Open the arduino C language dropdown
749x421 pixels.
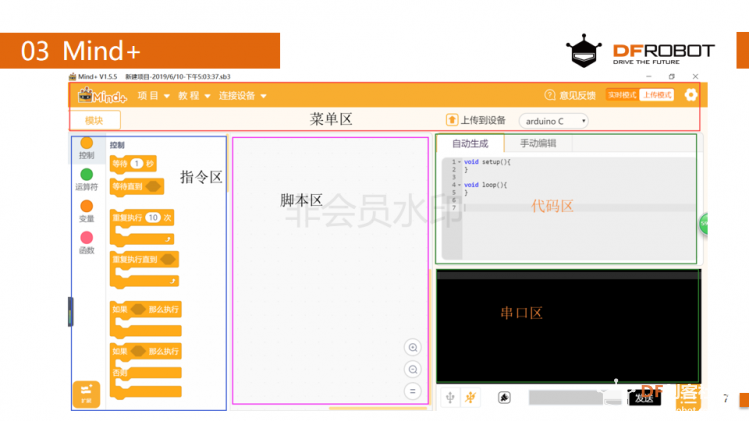click(x=554, y=121)
